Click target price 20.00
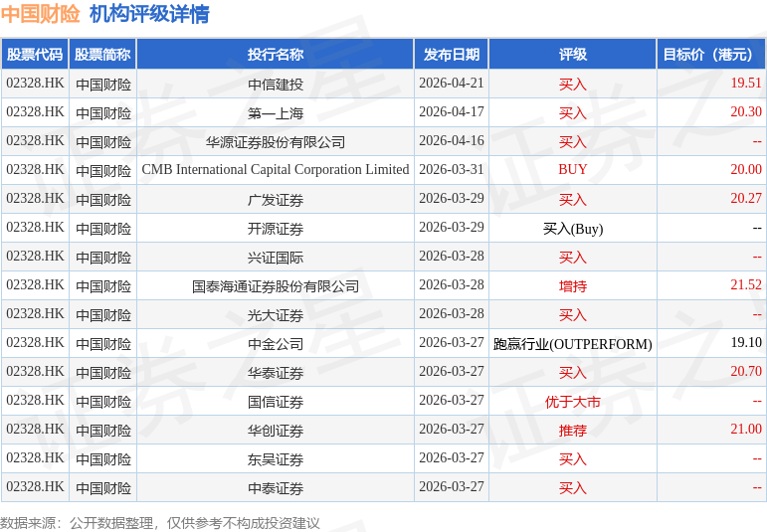Image resolution: width=767 pixels, height=532 pixels. click(x=746, y=169)
